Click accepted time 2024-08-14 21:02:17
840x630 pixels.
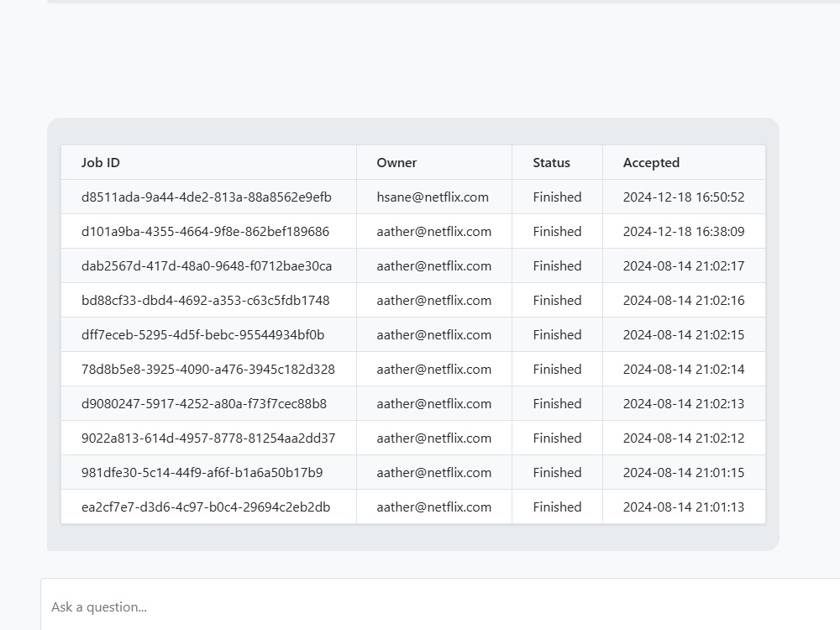pos(684,265)
